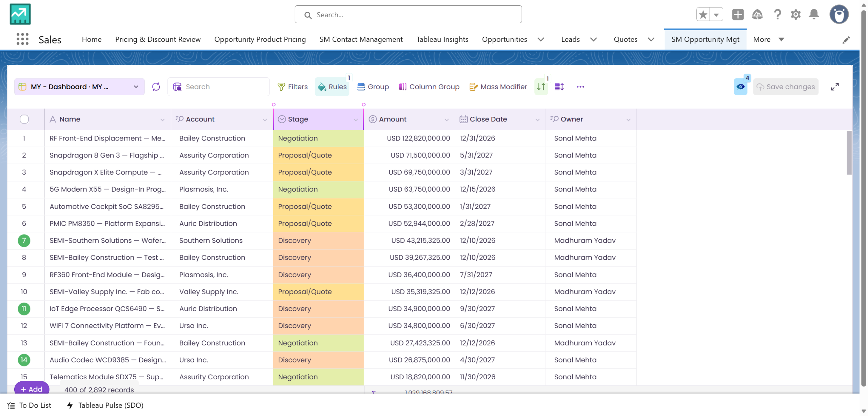Open the App Launcher grid icon
The height and width of the screenshot is (416, 868).
click(x=22, y=39)
